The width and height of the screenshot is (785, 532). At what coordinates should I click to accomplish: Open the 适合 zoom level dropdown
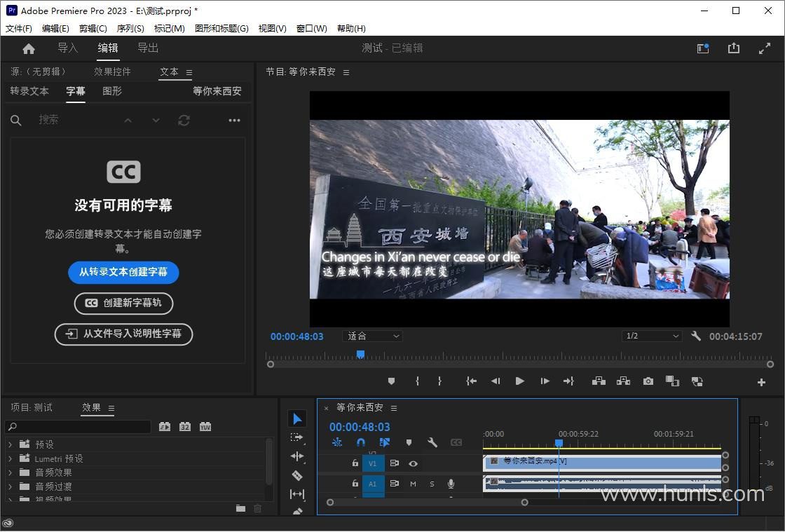373,336
